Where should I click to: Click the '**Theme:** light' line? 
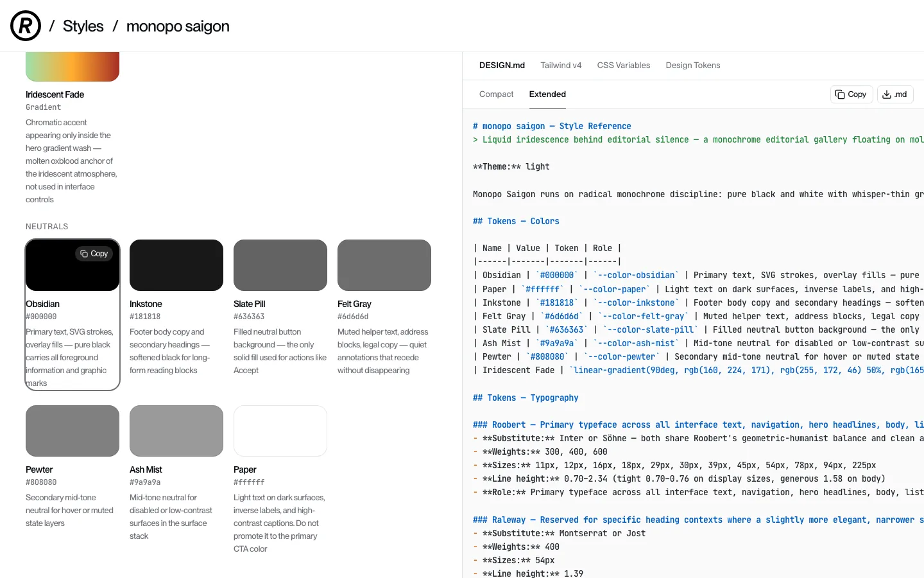click(511, 167)
